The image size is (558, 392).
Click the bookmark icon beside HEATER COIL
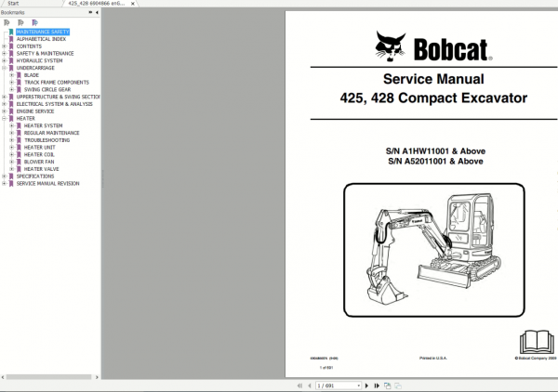(x=19, y=154)
